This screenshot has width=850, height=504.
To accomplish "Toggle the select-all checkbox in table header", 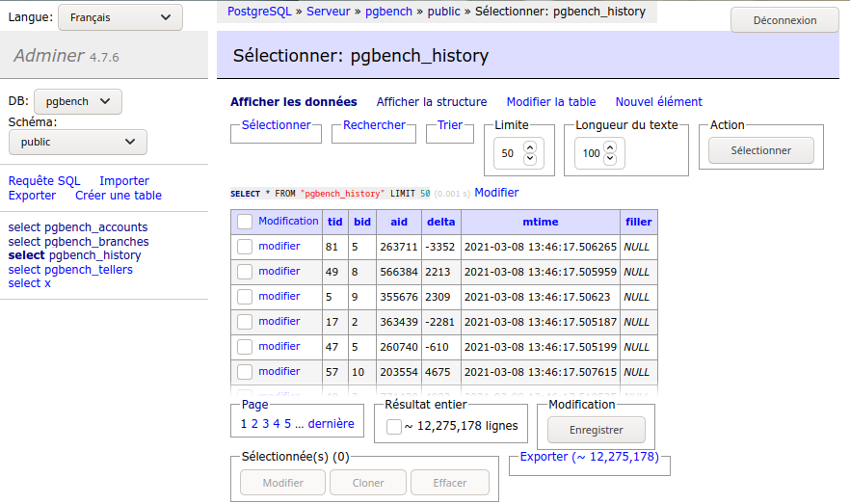I will coord(245,222).
